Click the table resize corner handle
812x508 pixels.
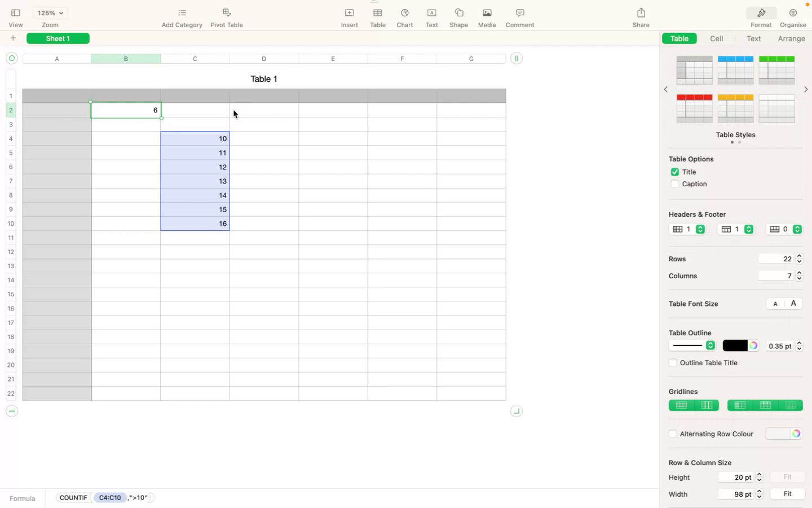coord(517,411)
